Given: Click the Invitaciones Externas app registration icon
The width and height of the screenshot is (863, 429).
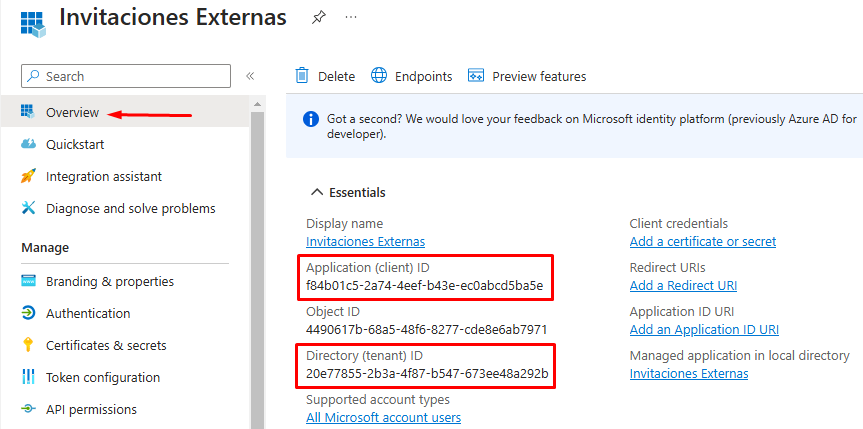Looking at the screenshot, I should [x=32, y=23].
